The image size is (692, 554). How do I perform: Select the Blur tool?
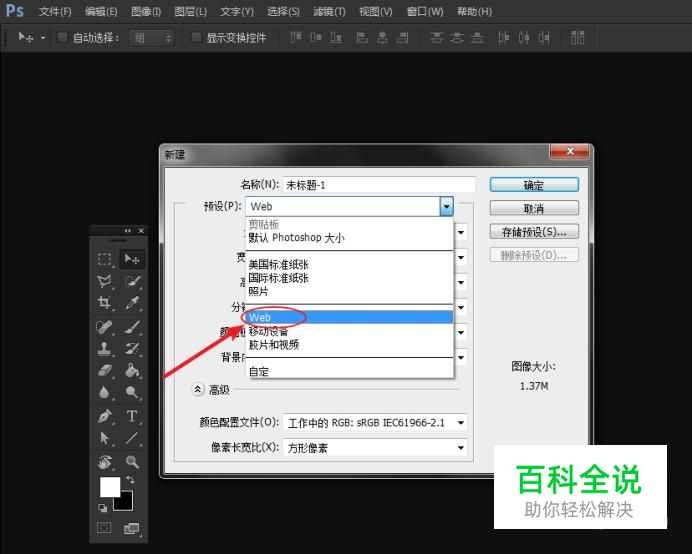(x=104, y=392)
